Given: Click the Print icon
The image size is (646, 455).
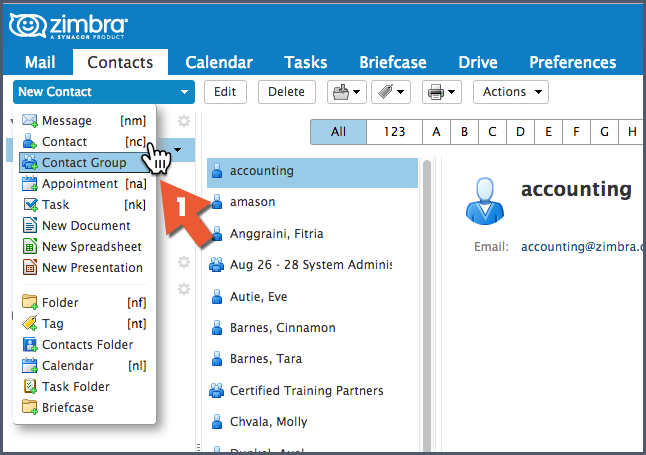Looking at the screenshot, I should [436, 92].
